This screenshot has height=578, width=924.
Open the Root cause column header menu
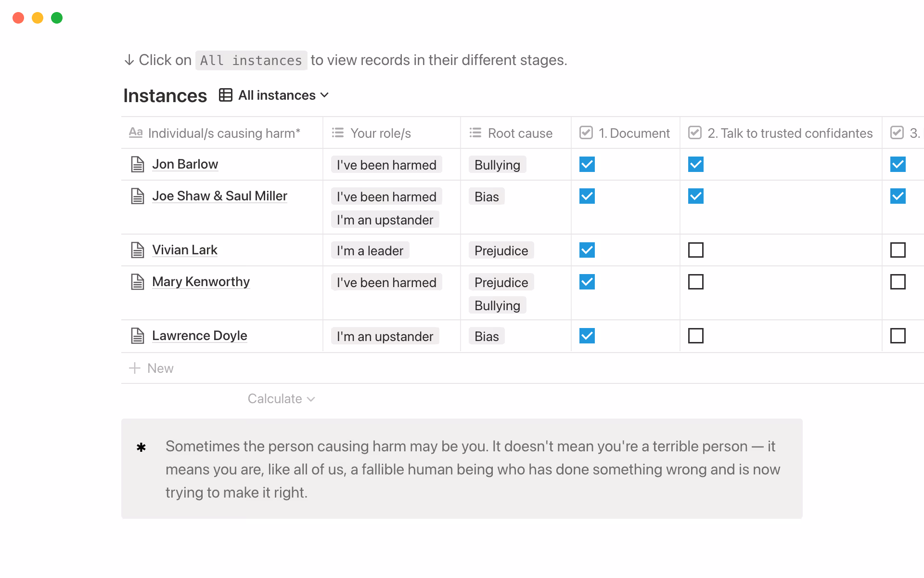click(x=520, y=133)
